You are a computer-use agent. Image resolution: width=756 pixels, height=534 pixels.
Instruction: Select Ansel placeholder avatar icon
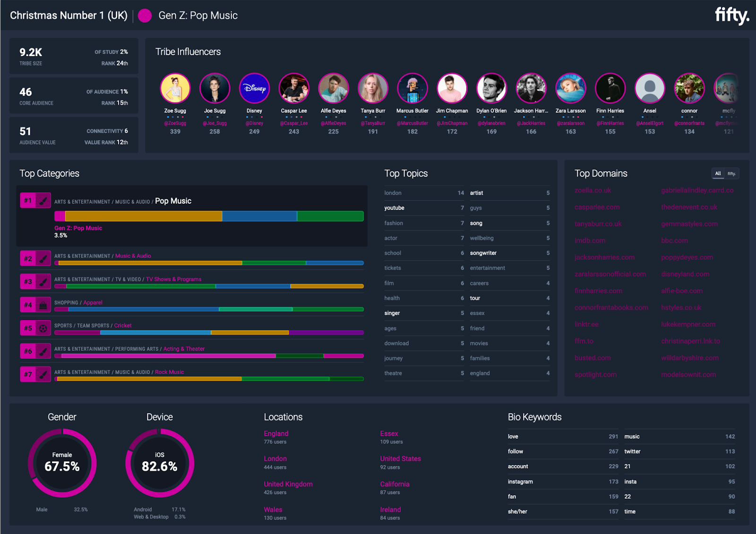tap(650, 88)
